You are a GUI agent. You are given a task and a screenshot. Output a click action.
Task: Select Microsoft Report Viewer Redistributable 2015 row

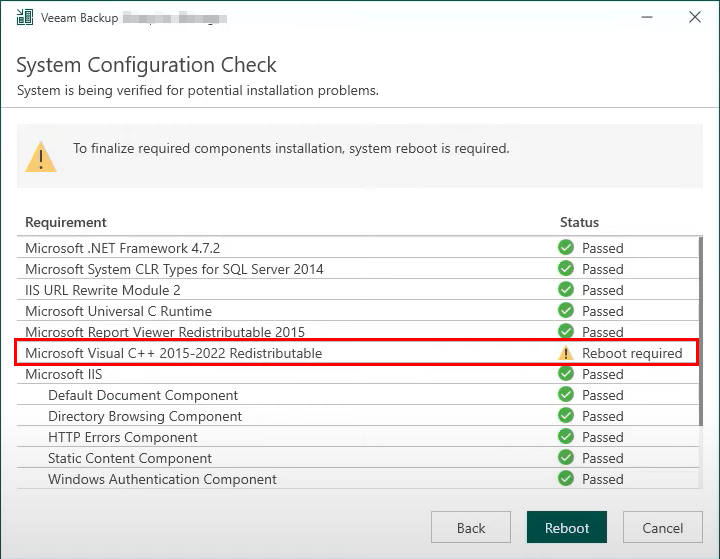click(x=358, y=331)
